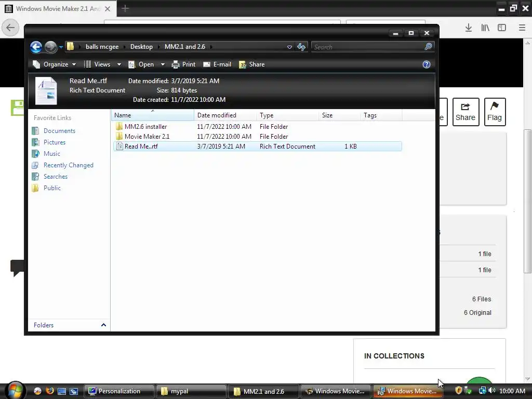Image resolution: width=532 pixels, height=399 pixels.
Task: Click the Tags column header
Action: tap(381, 115)
